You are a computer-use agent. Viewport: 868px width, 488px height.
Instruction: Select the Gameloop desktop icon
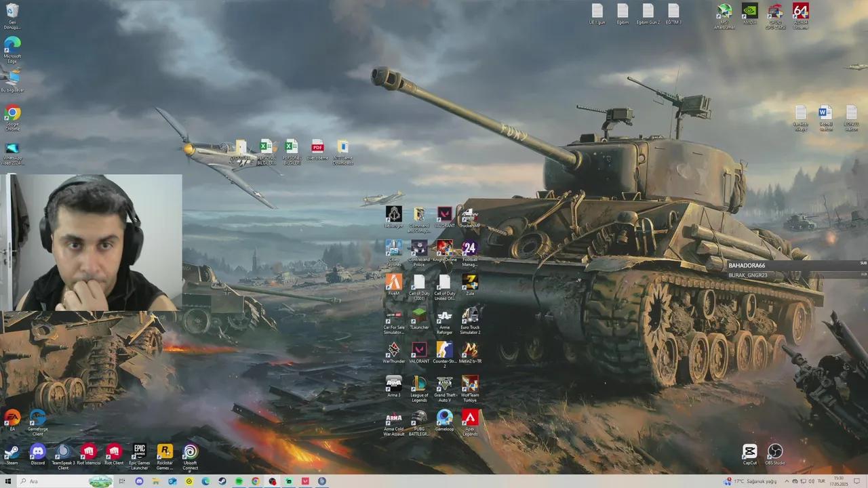pos(444,421)
